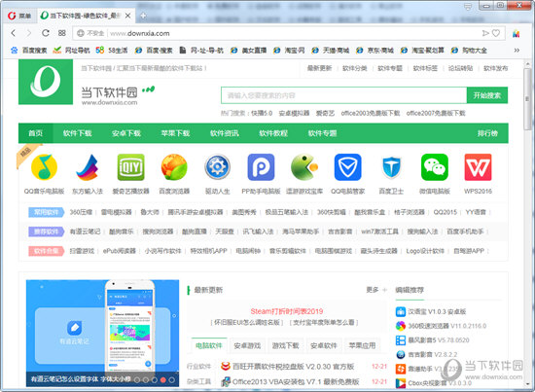535x392 pixels.
Task: Open the WPS2016 icon
Action: point(478,167)
